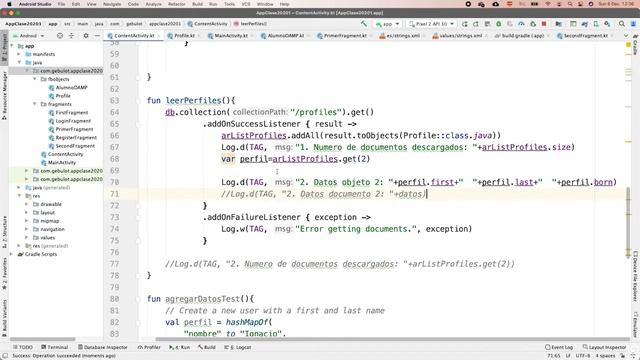
Task: Open the VCS menu
Action: click(246, 4)
